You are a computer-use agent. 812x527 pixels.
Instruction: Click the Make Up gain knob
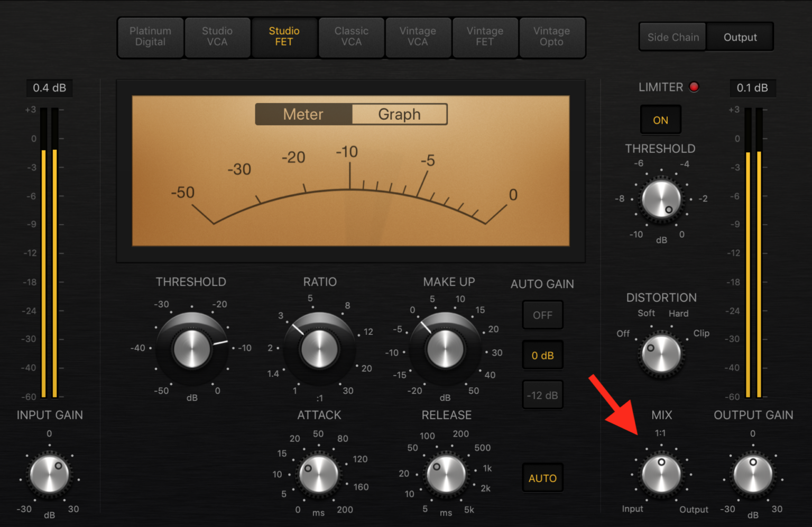445,349
